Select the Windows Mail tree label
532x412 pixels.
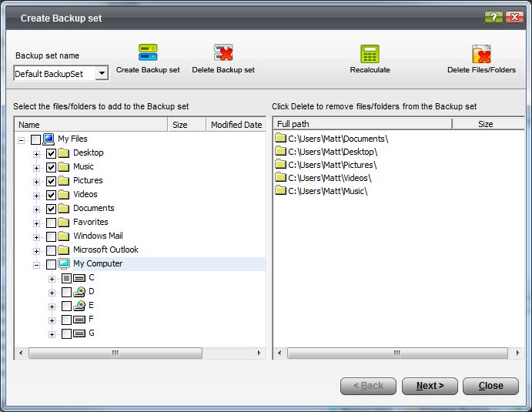(x=98, y=236)
